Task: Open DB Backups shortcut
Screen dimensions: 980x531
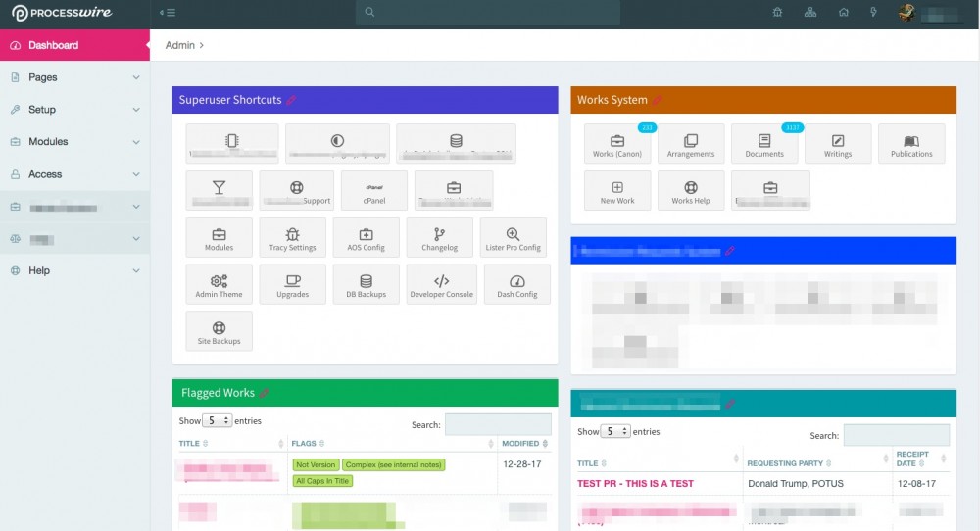Action: [366, 284]
